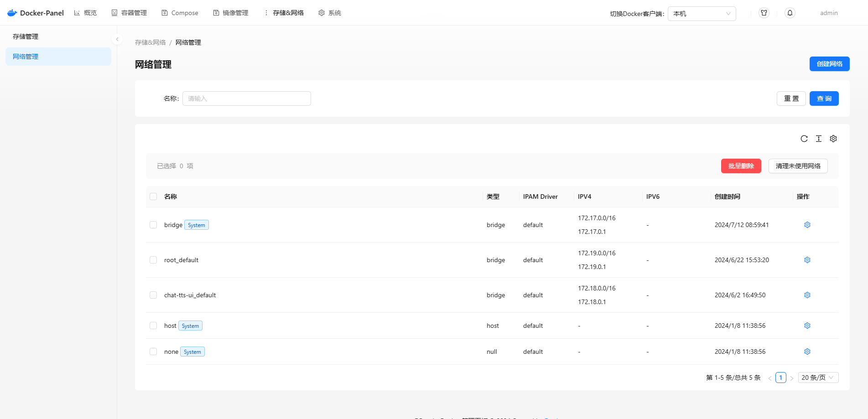Open the 20 条/页 page size dropdown

coord(818,378)
